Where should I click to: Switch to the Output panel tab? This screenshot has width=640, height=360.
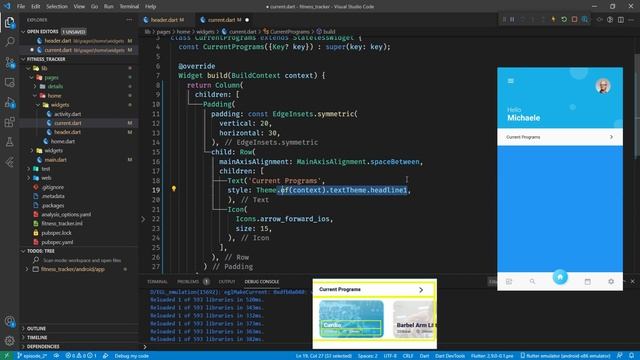pyautogui.click(x=227, y=282)
